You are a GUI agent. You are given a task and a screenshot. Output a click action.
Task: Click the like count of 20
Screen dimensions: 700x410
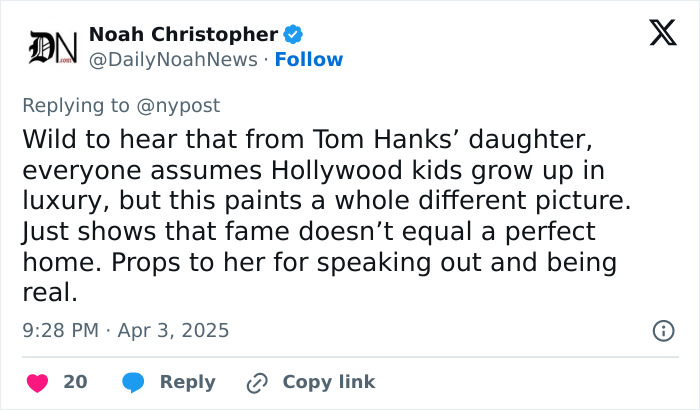click(75, 382)
